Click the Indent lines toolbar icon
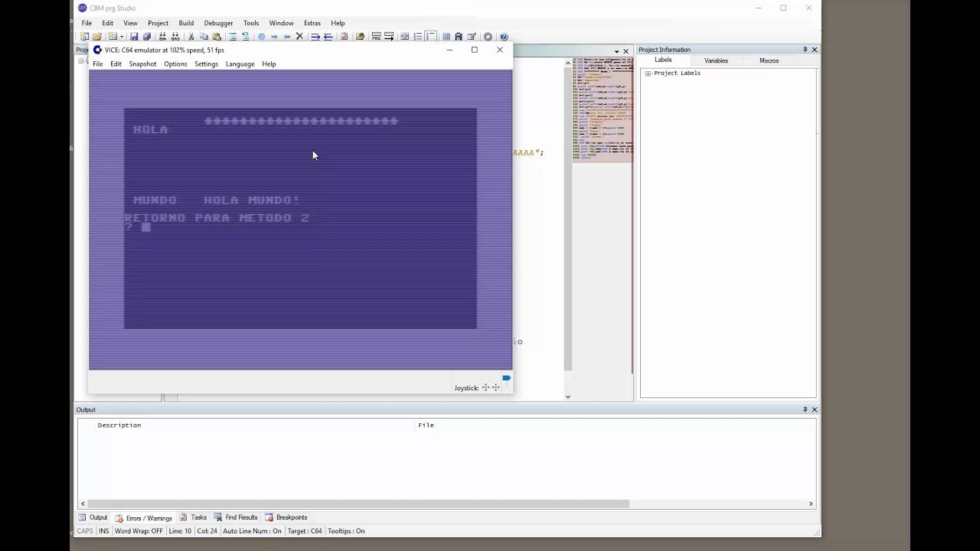980x551 pixels. [x=315, y=37]
